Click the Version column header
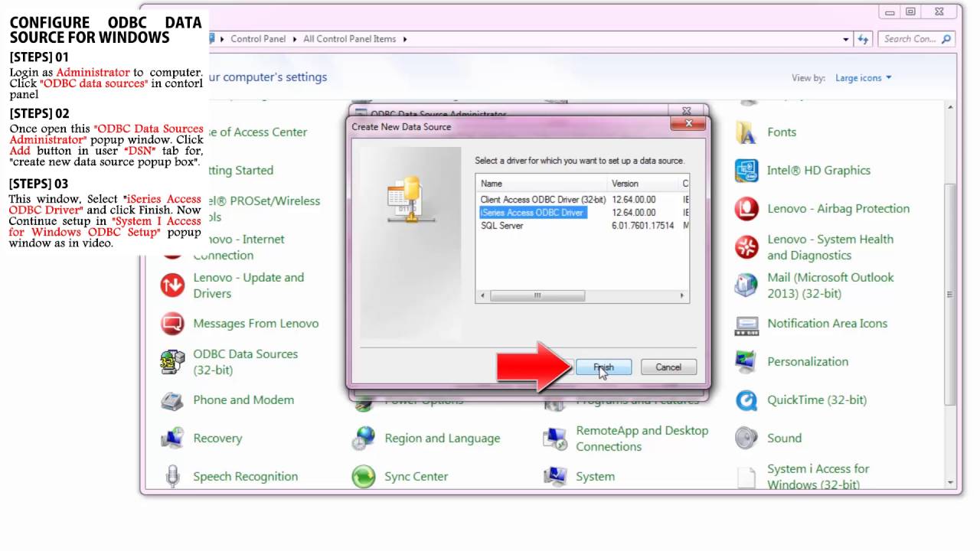 tap(643, 184)
